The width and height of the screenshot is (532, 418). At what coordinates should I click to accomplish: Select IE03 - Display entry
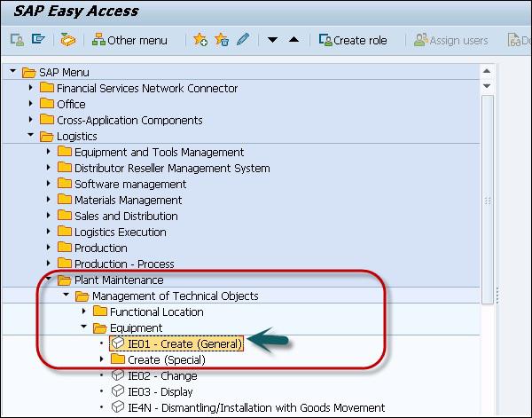[160, 392]
